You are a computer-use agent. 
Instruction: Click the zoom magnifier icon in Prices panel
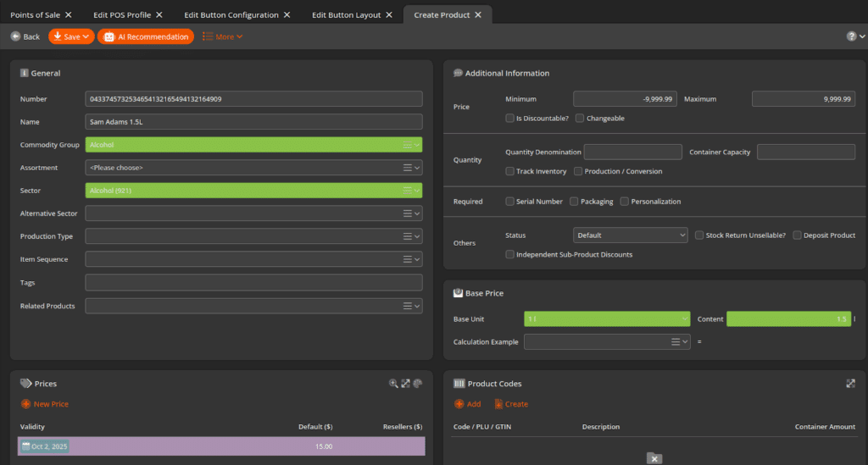(x=393, y=384)
